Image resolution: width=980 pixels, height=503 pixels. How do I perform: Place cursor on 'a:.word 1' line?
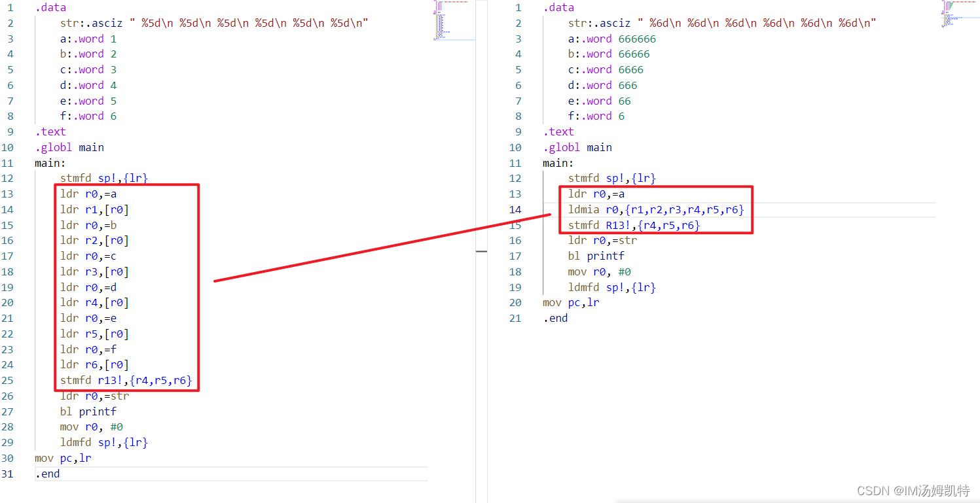(x=88, y=39)
